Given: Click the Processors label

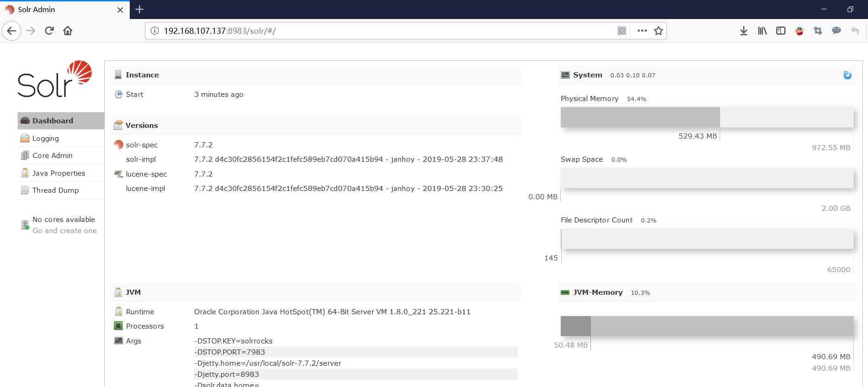Looking at the screenshot, I should pyautogui.click(x=145, y=326).
